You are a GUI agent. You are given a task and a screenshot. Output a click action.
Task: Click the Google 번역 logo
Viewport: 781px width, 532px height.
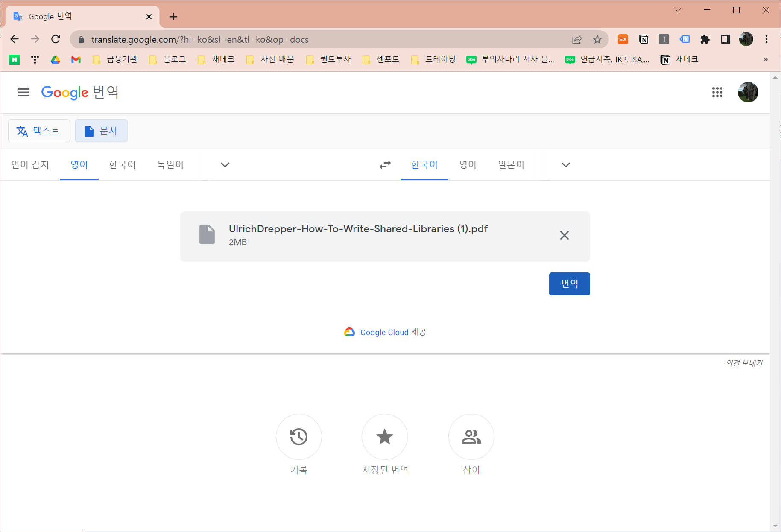pyautogui.click(x=80, y=92)
